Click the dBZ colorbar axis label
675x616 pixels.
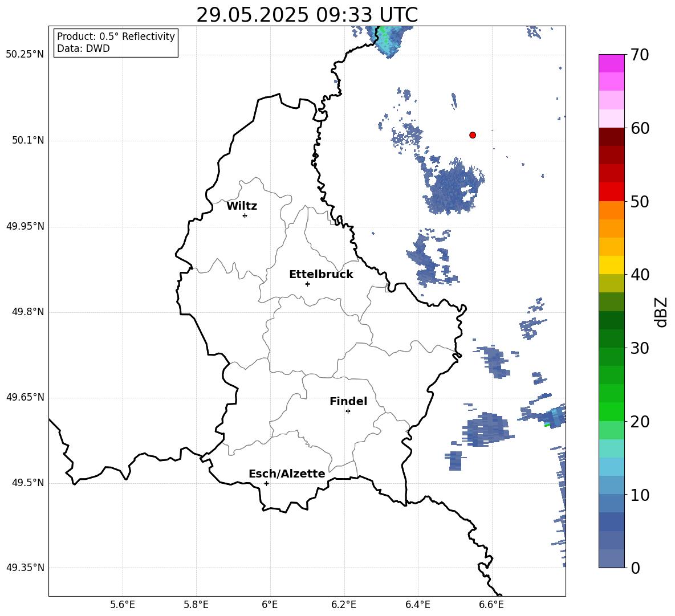pos(661,312)
